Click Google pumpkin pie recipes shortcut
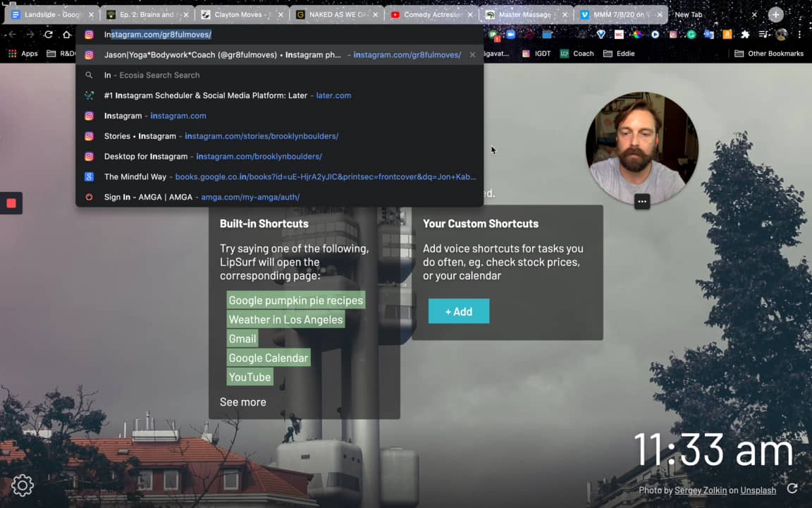 (296, 300)
